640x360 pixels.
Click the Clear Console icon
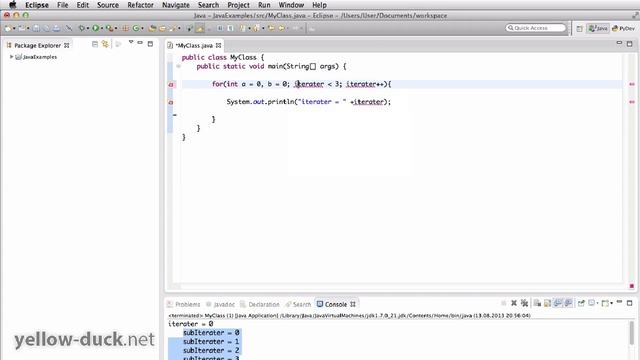coord(537,303)
